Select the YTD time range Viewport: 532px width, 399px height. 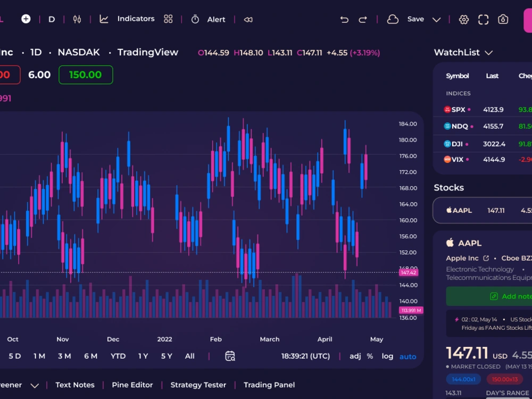tap(118, 356)
